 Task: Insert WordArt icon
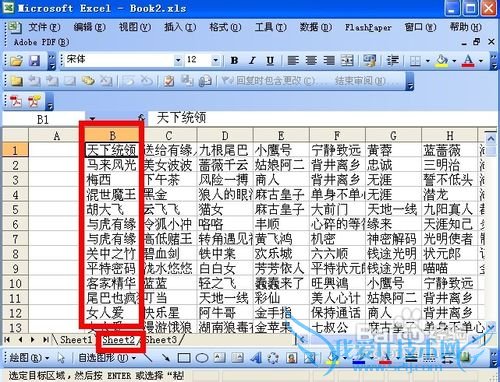point(256,358)
